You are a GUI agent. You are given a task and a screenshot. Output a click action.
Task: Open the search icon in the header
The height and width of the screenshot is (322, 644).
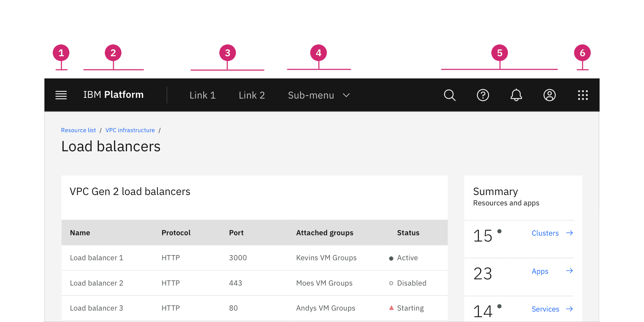click(x=450, y=95)
